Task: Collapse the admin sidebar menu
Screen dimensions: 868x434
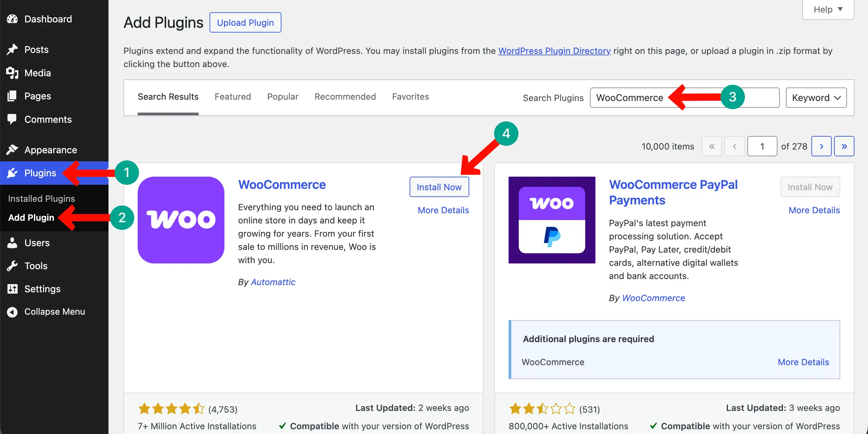Action: click(x=54, y=312)
